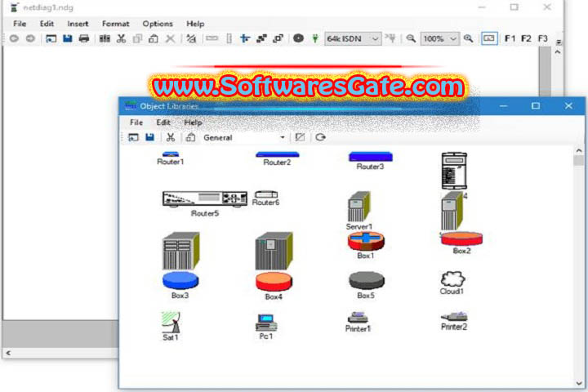Select the Pc1 computer object
Image resolution: width=588 pixels, height=392 pixels.
tap(266, 327)
